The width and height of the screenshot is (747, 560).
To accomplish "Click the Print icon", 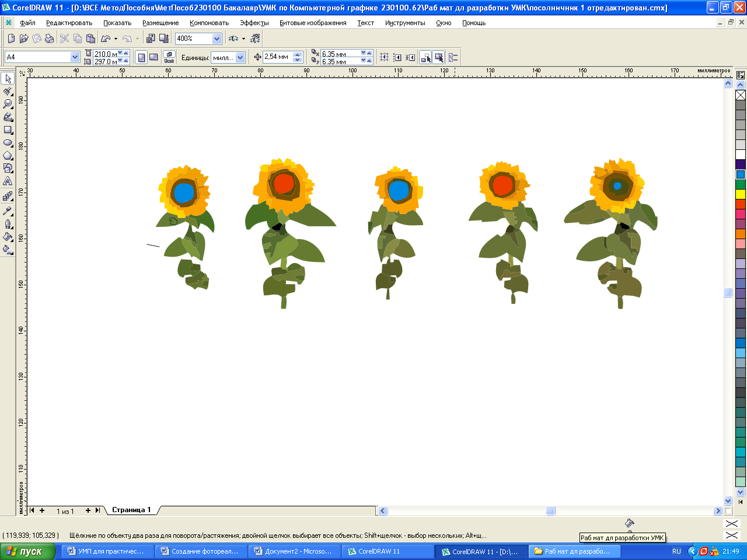I will 50,38.
